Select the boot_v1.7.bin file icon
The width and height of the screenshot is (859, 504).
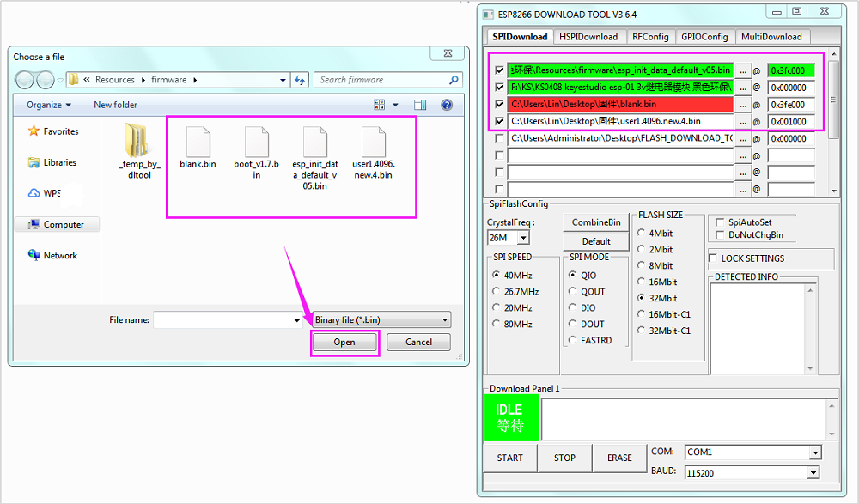pyautogui.click(x=256, y=142)
